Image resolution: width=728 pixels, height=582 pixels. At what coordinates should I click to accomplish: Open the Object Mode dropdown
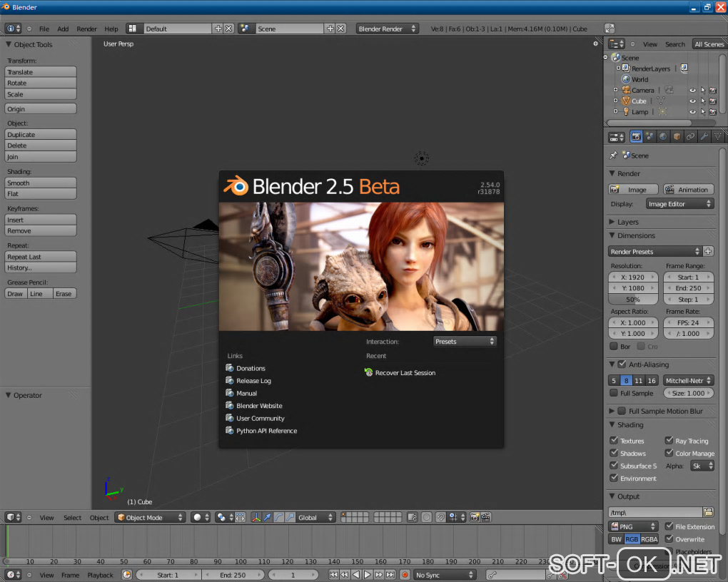[150, 518]
